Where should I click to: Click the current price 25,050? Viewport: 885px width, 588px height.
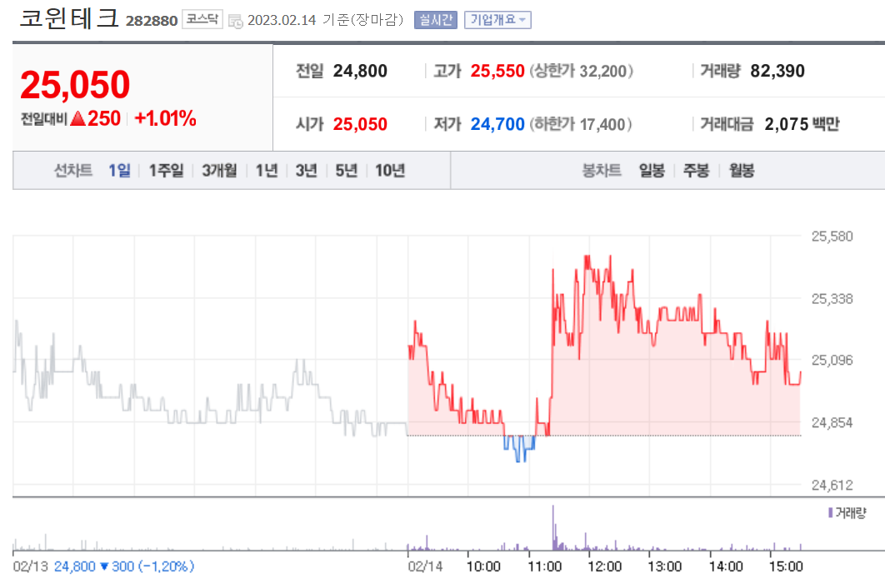coord(75,85)
